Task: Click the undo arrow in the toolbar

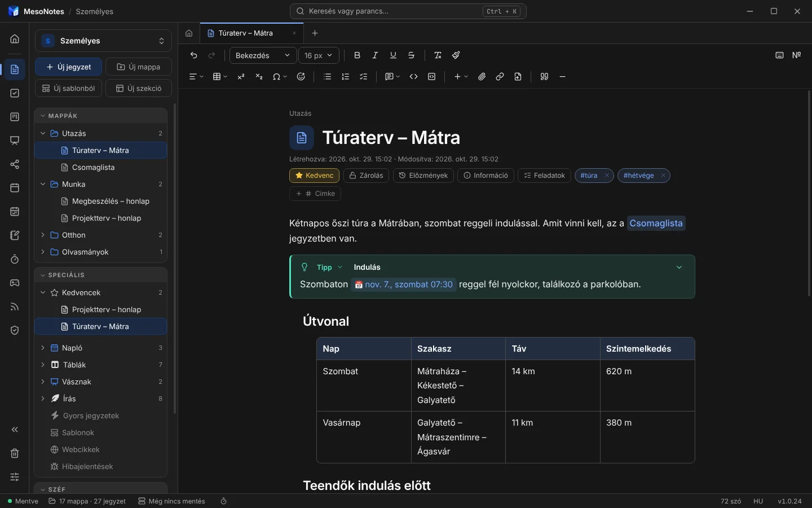Action: pos(194,55)
